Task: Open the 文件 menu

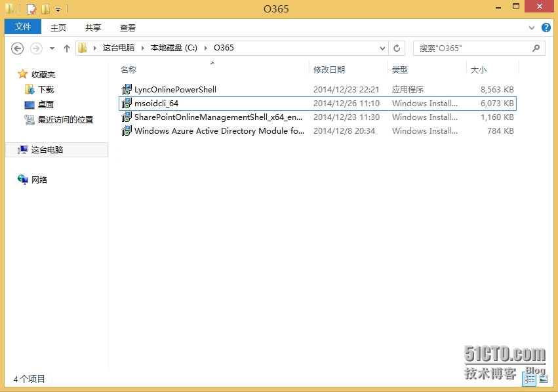Action: tap(23, 27)
